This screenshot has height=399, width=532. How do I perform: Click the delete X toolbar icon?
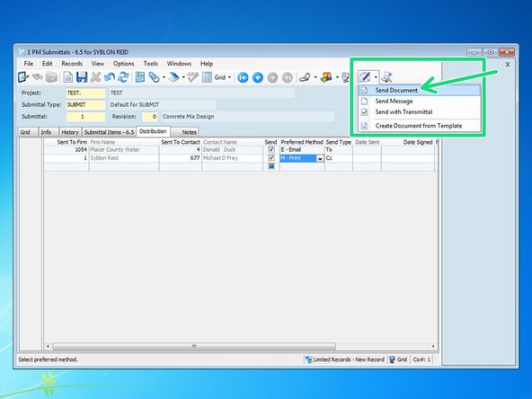pyautogui.click(x=95, y=77)
